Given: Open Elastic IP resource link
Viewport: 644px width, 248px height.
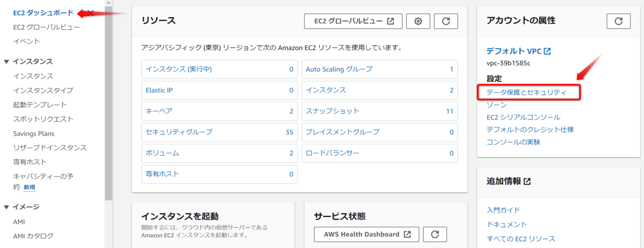Looking at the screenshot, I should pyautogui.click(x=159, y=90).
